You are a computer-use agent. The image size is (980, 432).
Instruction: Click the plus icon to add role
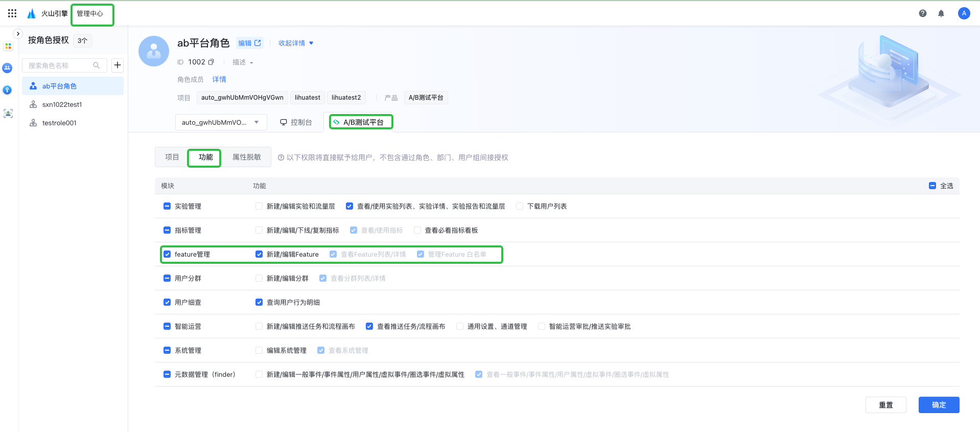(118, 65)
